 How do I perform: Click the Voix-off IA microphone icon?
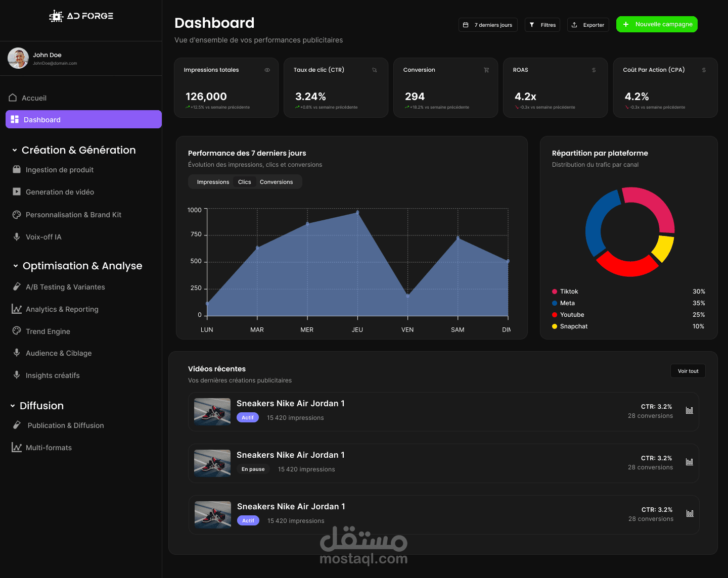tap(17, 236)
